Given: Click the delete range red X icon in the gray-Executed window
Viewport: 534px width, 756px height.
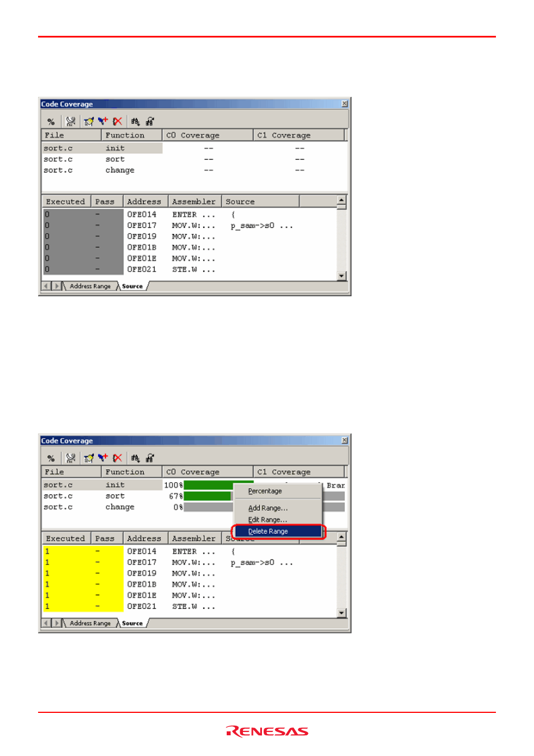Looking at the screenshot, I should tap(117, 122).
